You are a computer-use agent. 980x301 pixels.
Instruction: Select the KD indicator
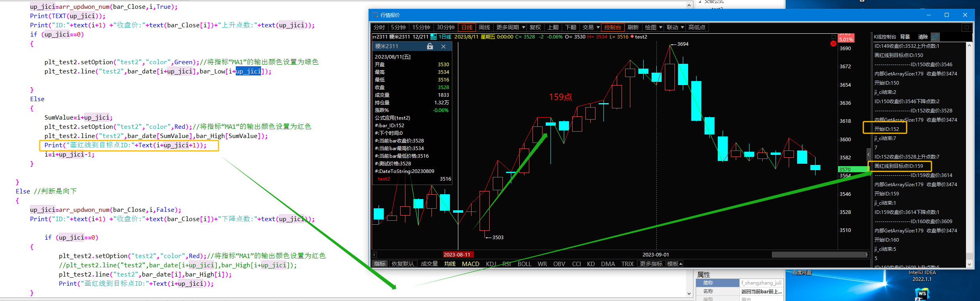[x=591, y=264]
